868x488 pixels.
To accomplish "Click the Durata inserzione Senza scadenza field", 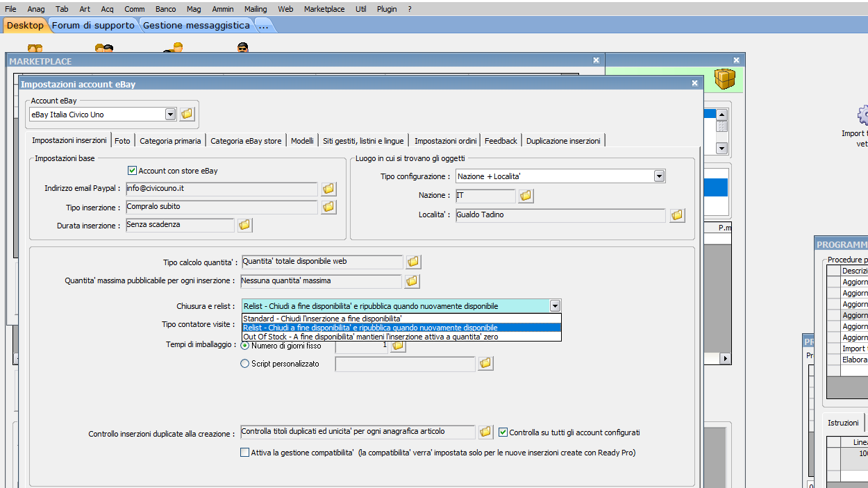I will tap(180, 225).
